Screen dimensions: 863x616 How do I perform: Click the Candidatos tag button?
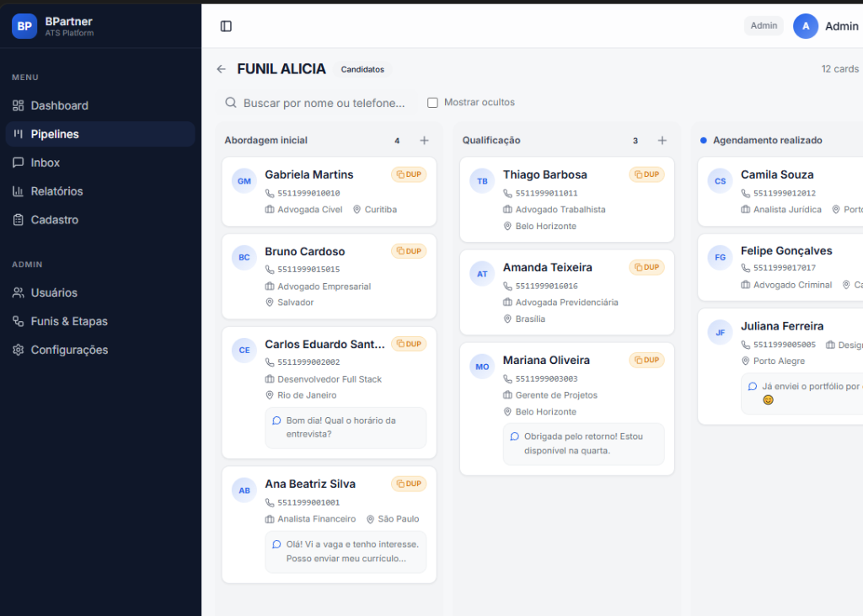(362, 70)
